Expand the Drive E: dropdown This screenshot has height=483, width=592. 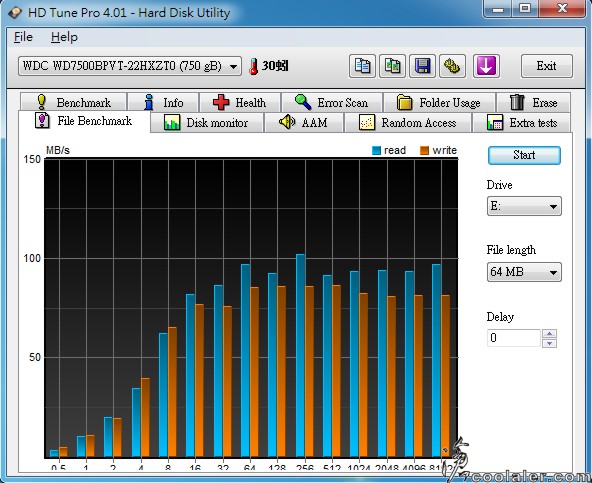pyautogui.click(x=524, y=206)
